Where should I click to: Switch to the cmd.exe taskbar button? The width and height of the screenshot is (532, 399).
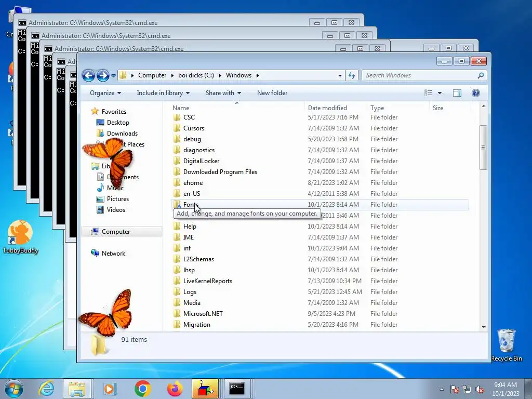point(237,389)
